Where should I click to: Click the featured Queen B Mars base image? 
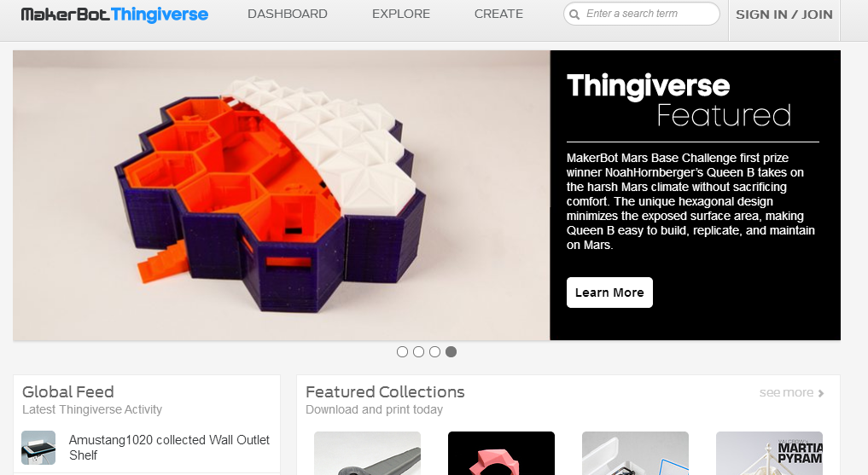[x=281, y=195]
